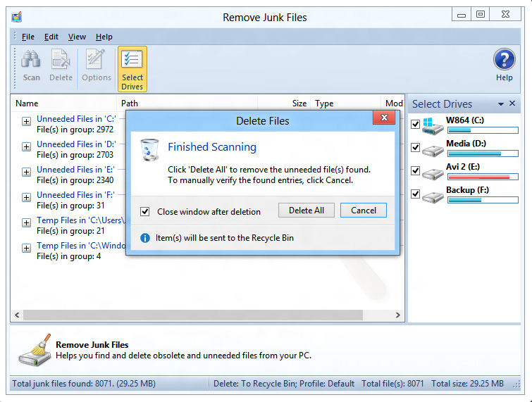
Task: Click the scroll right arrow of the results list
Action: [x=398, y=315]
